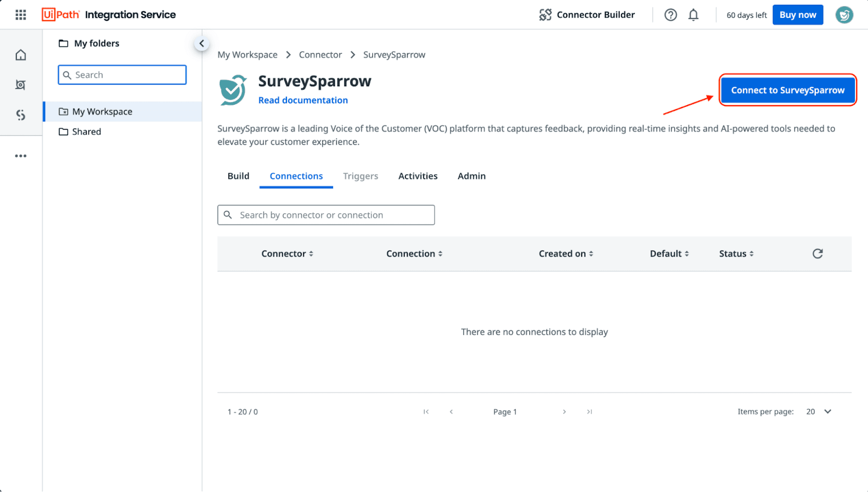Switch to the Activities tab
Viewport: 868px width, 492px height.
418,176
